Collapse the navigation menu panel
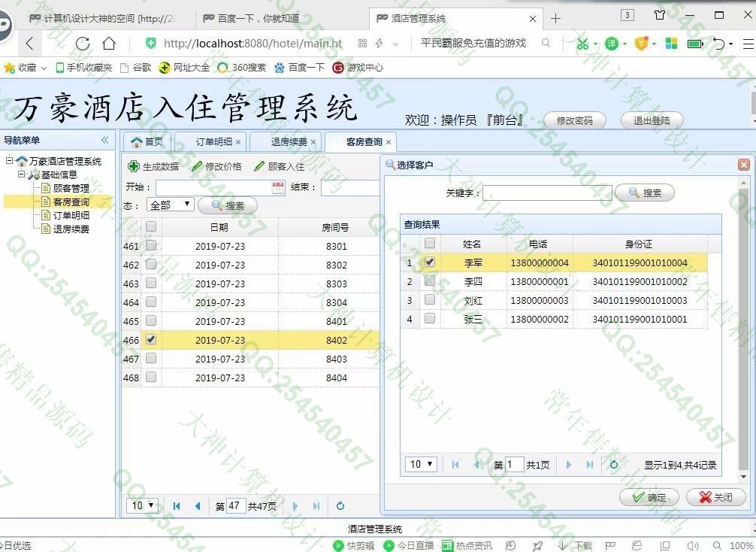756x552 pixels. [x=105, y=140]
